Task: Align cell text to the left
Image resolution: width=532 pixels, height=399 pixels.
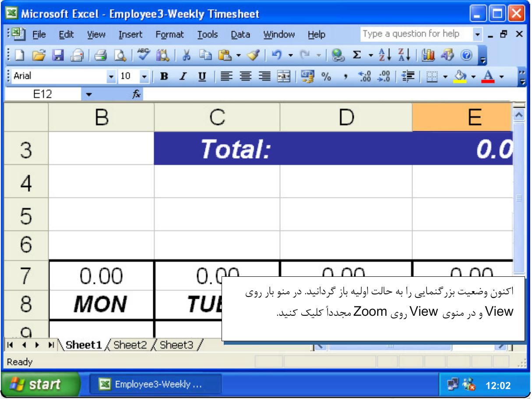Action: pos(225,76)
